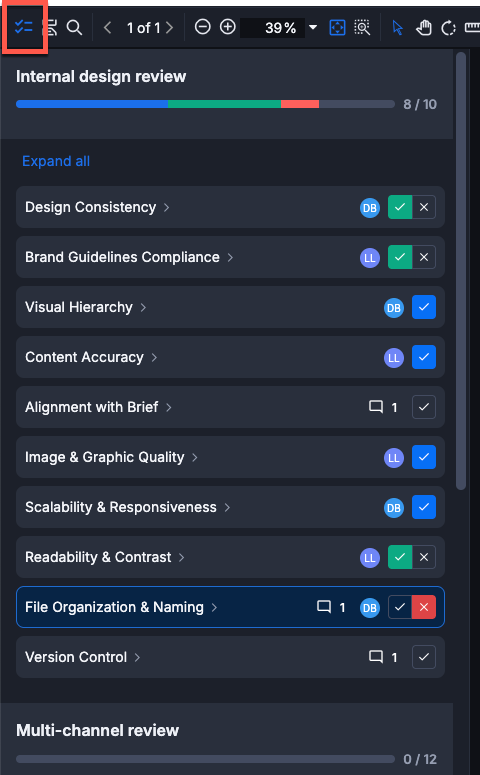The width and height of the screenshot is (480, 775).
Task: Expand the Visual Hierarchy chevron
Action: 143,307
